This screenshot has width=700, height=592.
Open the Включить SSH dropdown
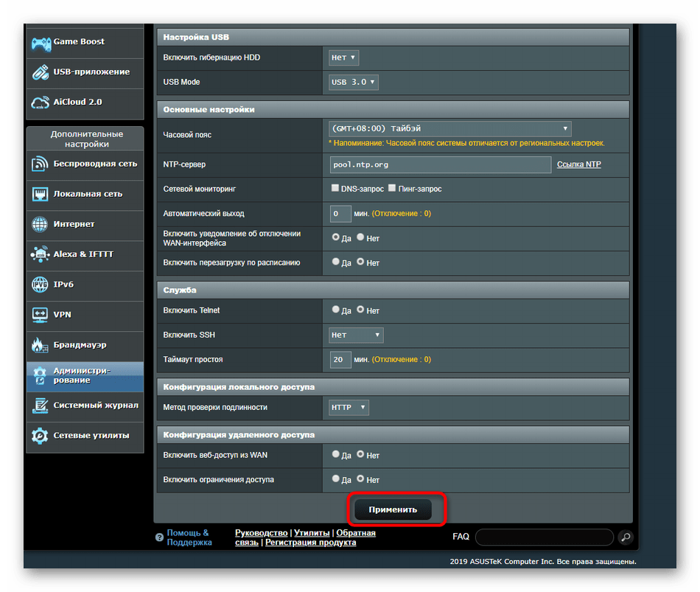pos(356,335)
